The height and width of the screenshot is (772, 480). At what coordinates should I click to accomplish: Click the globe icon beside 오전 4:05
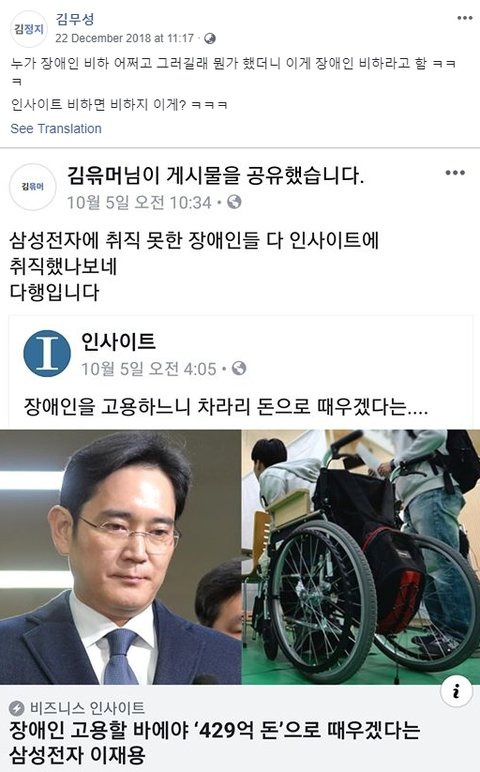coord(239,368)
